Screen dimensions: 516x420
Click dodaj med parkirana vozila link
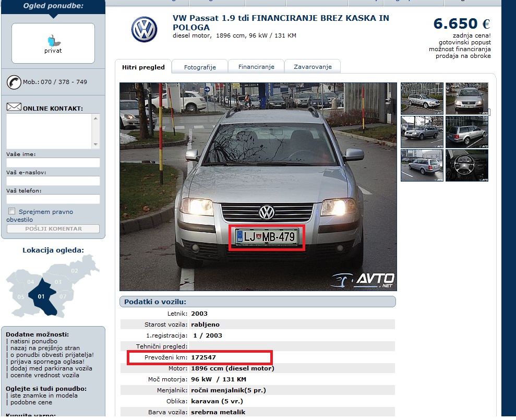[51, 368]
